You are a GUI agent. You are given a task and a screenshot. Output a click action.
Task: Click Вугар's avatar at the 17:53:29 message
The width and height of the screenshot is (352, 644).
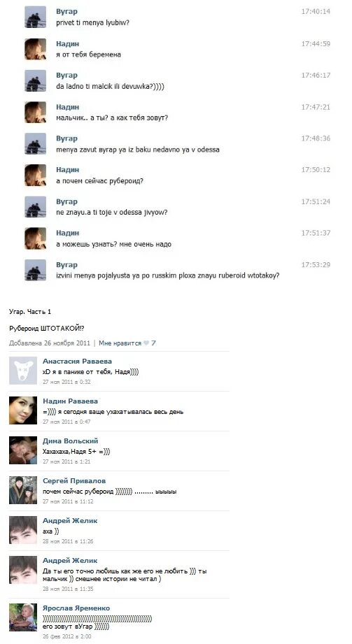pos(36,270)
